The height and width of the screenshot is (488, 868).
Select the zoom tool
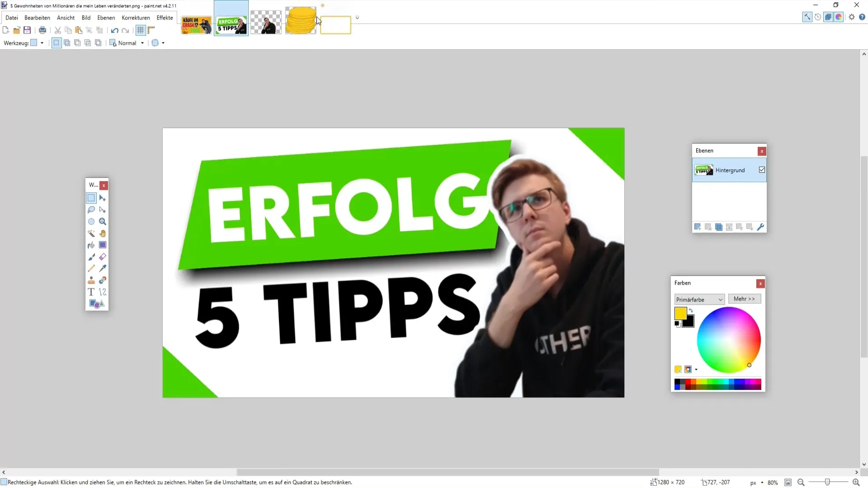coord(102,222)
